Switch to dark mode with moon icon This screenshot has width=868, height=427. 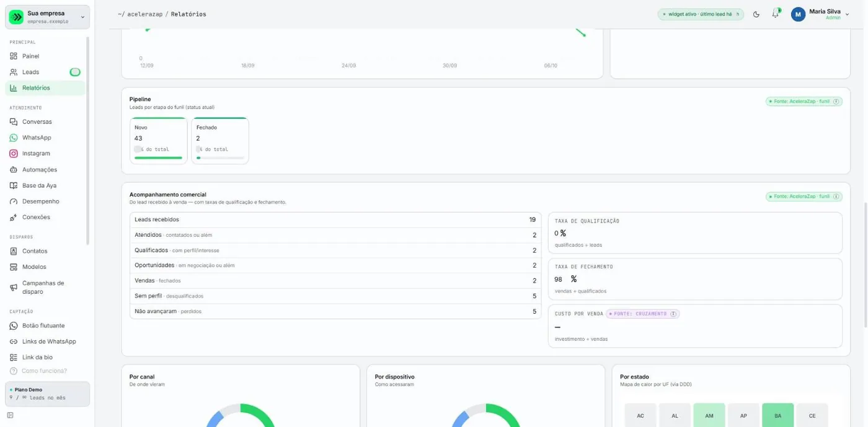[756, 14]
